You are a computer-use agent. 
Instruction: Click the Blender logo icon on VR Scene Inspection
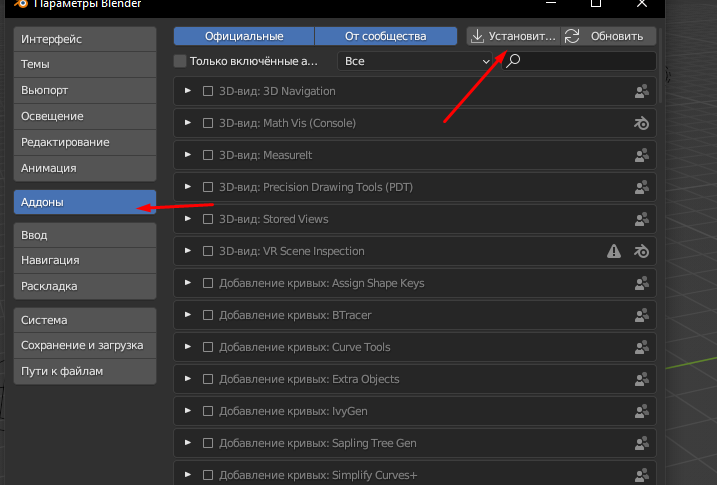(642, 251)
